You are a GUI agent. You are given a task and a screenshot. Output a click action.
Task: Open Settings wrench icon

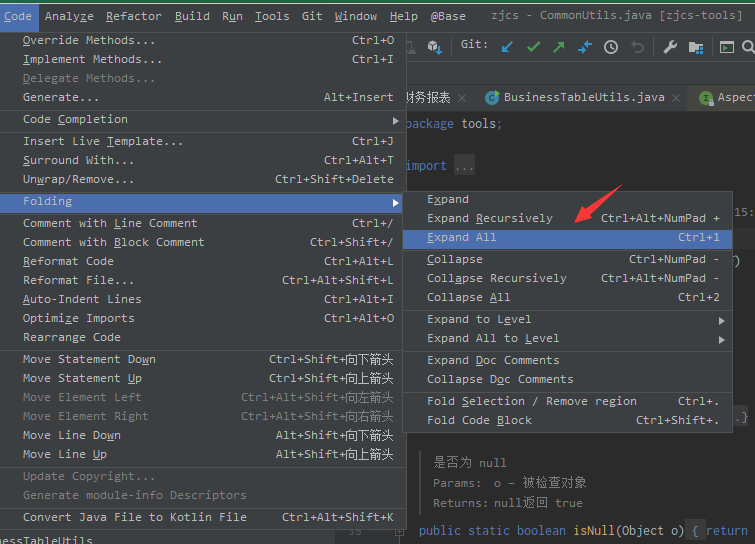[x=670, y=47]
